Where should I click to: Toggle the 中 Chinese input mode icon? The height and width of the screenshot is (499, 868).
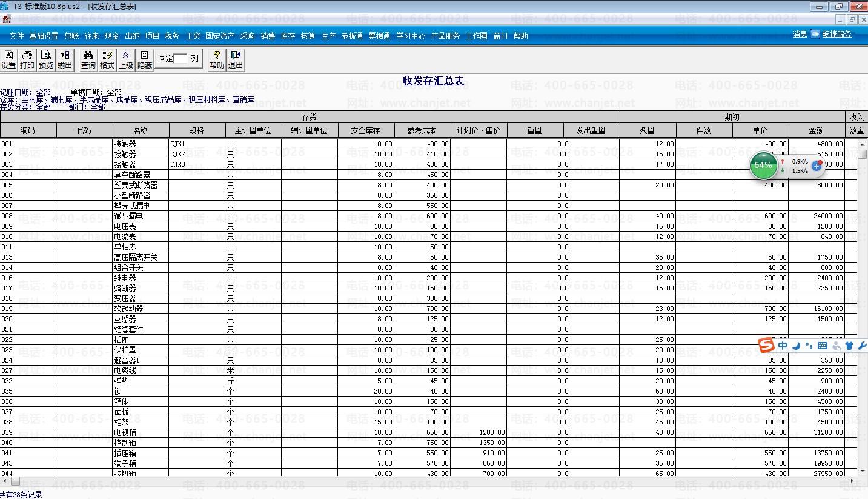[783, 346]
